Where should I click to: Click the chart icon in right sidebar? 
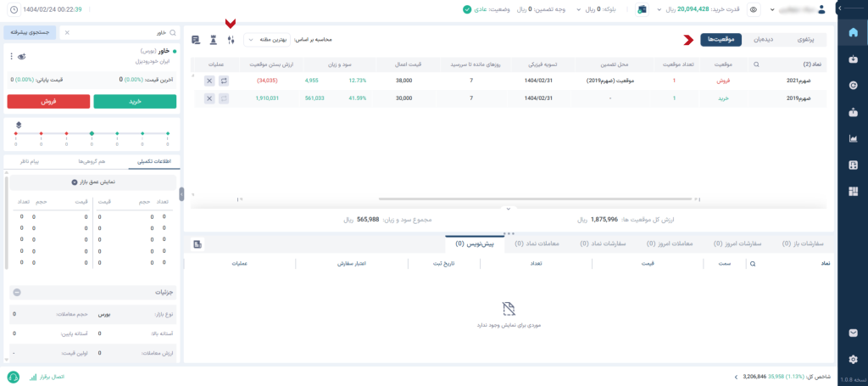pyautogui.click(x=853, y=138)
